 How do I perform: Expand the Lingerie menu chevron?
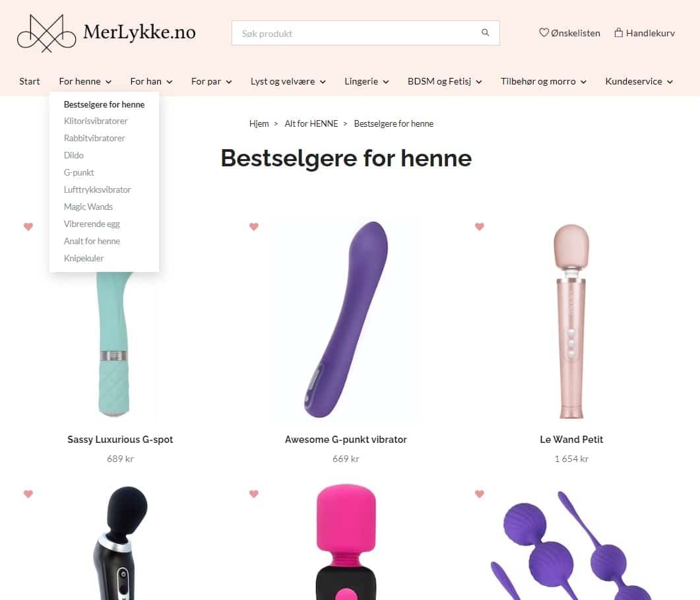386,82
